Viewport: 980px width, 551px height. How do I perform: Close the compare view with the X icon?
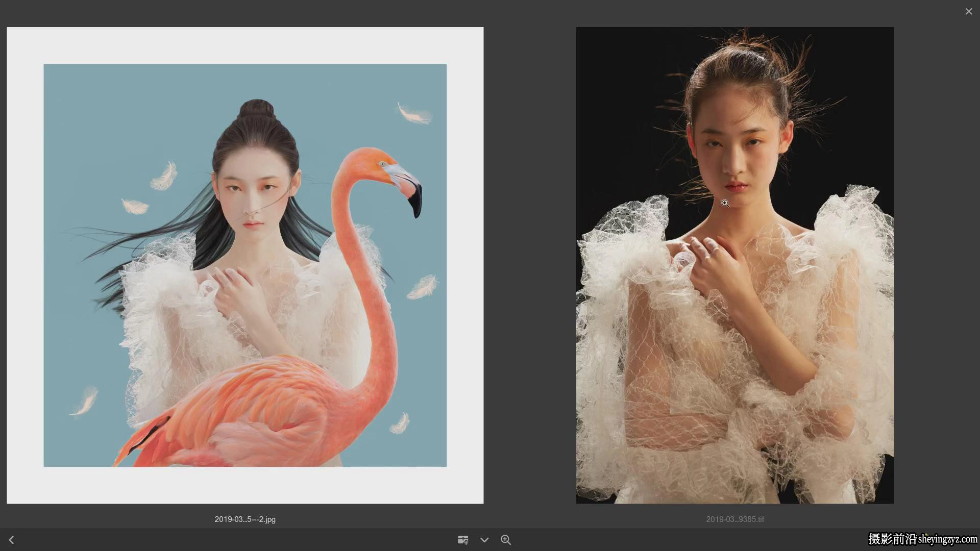coord(968,11)
